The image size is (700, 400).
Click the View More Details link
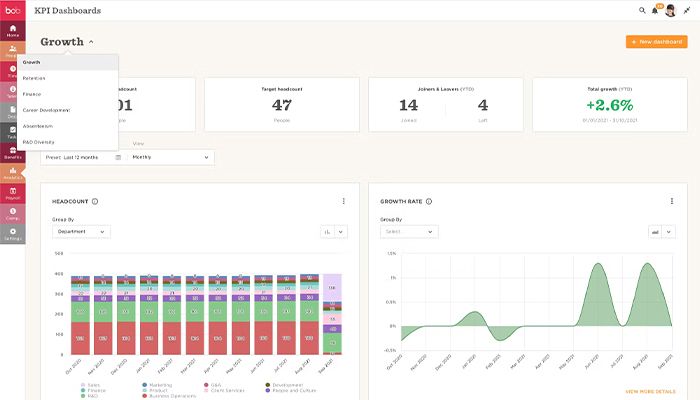(650, 392)
